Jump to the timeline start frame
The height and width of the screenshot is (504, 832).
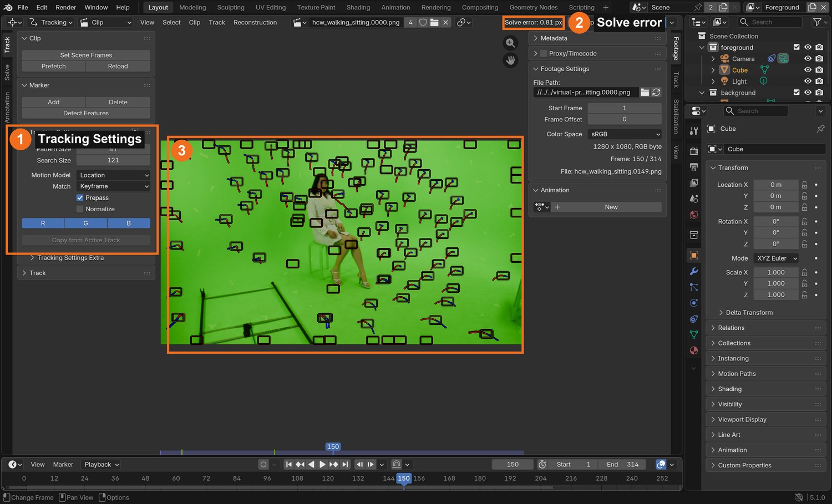point(288,465)
